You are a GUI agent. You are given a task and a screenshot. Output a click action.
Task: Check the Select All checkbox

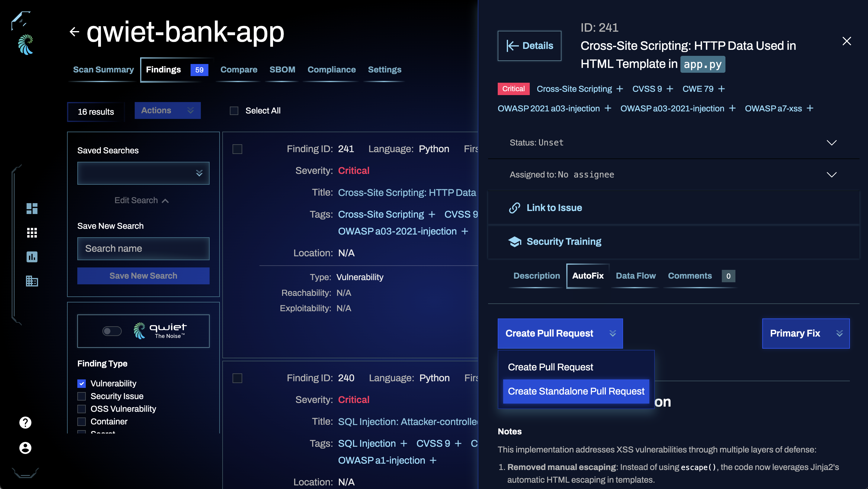coord(234,110)
